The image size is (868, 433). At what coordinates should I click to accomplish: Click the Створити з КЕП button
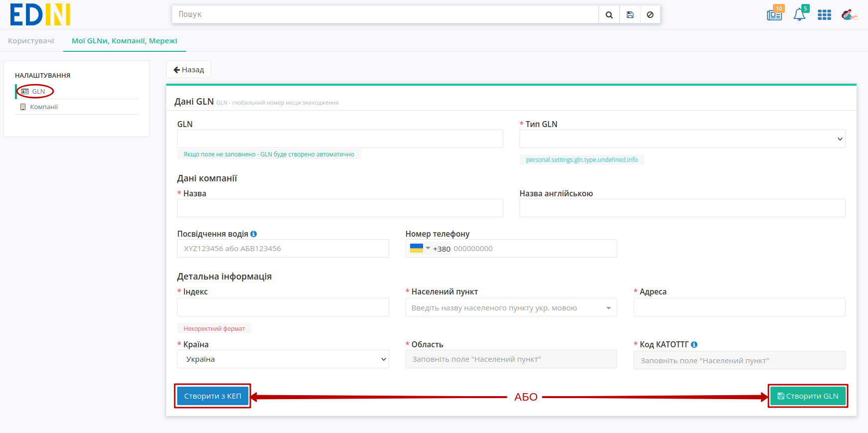click(x=213, y=396)
